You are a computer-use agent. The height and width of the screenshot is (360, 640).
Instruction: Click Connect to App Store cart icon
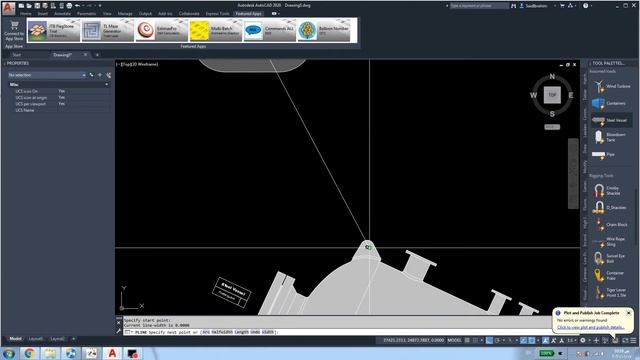pos(14,25)
